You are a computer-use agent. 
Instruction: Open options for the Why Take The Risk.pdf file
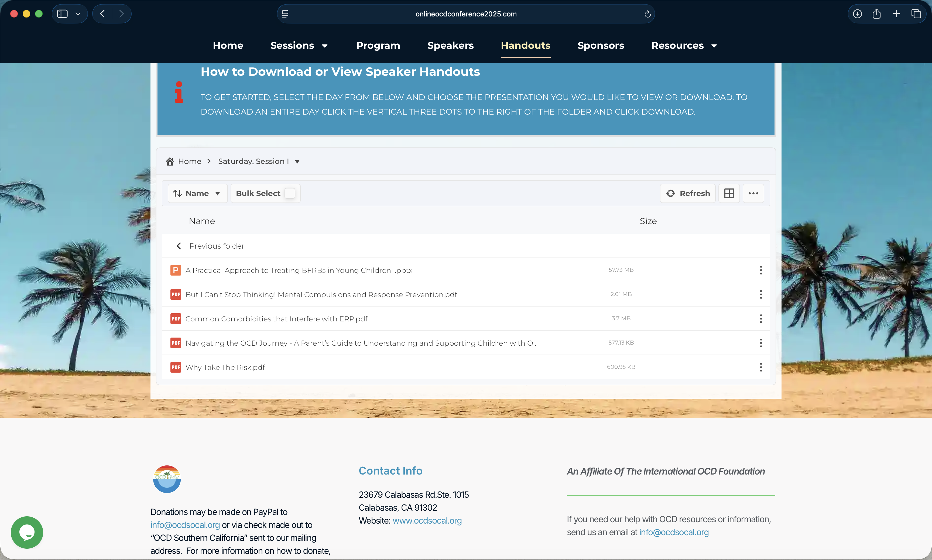pos(761,367)
